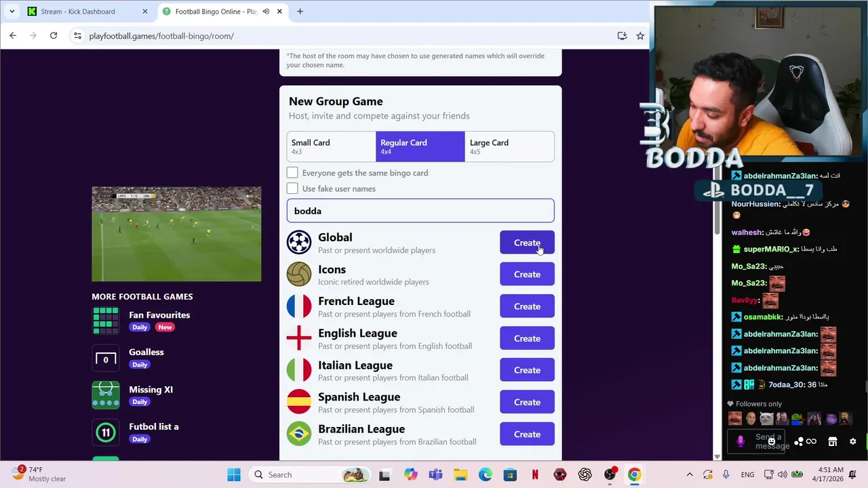Show hidden system tray icons
Screen dimensions: 868x488
point(690,474)
